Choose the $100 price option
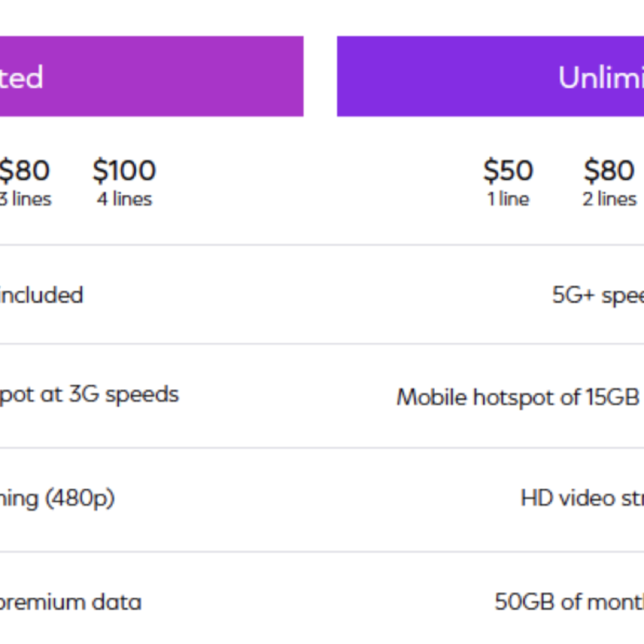 (124, 171)
